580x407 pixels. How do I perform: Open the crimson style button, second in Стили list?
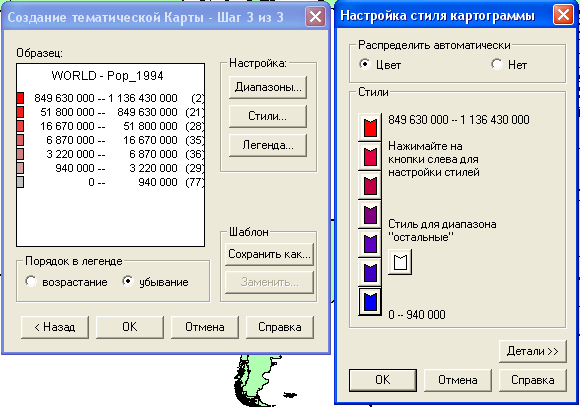(370, 157)
